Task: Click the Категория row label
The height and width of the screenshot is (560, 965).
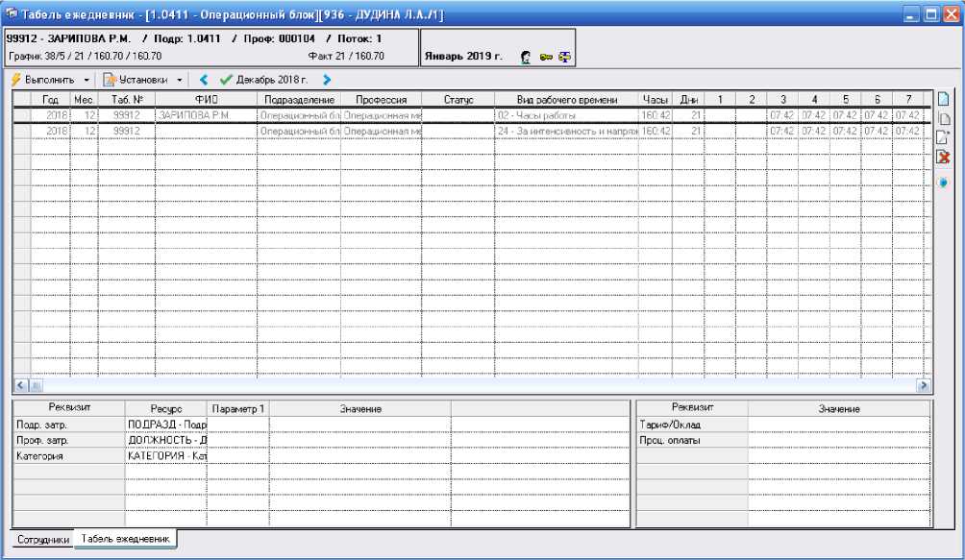Action: click(69, 456)
